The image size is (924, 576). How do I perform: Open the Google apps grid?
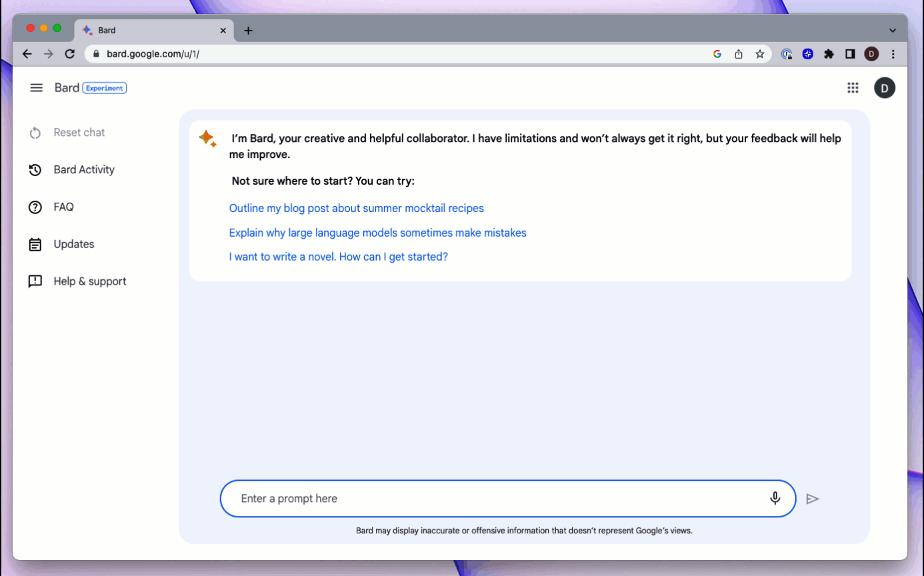point(853,88)
